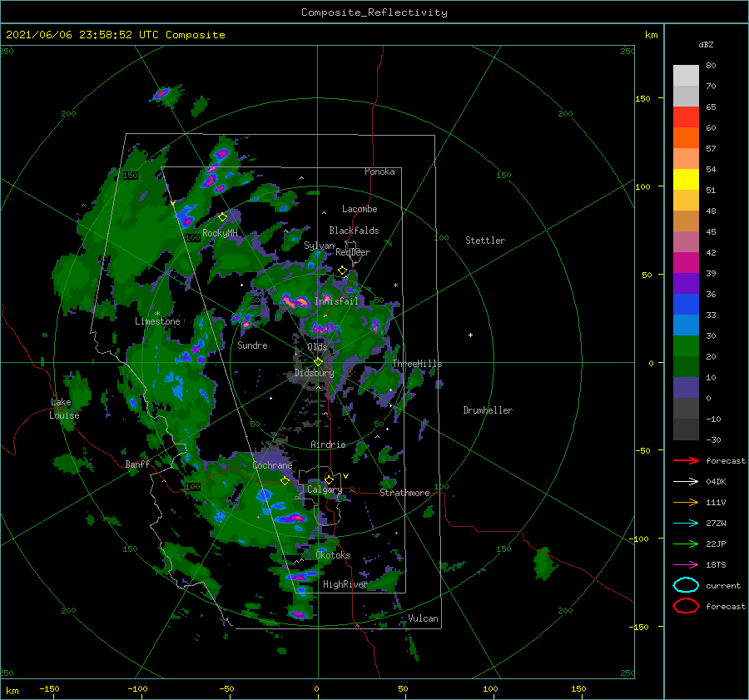Click the dBZ legend heading
This screenshot has width=749, height=700.
coord(706,44)
